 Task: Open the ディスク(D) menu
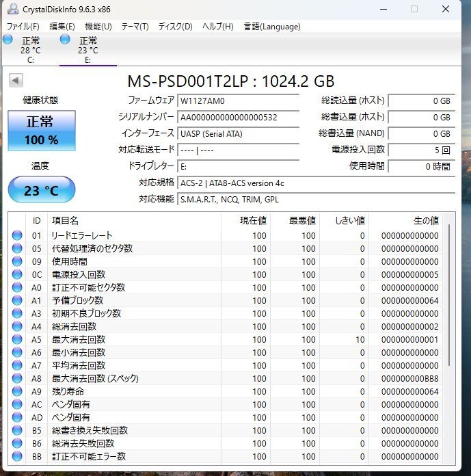pos(176,27)
